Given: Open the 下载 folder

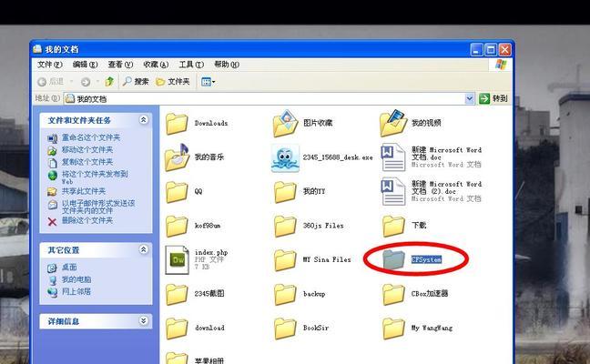Looking at the screenshot, I should (393, 226).
